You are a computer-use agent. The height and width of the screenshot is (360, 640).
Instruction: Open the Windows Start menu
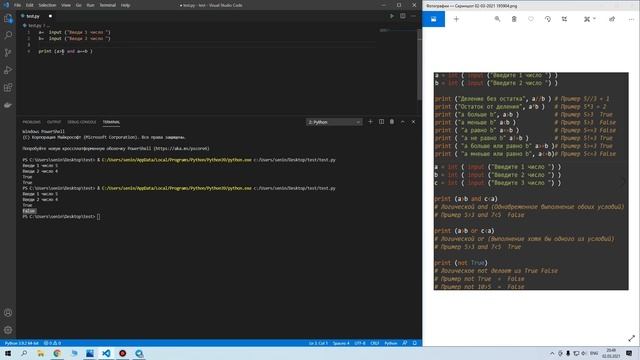[x=8, y=353]
